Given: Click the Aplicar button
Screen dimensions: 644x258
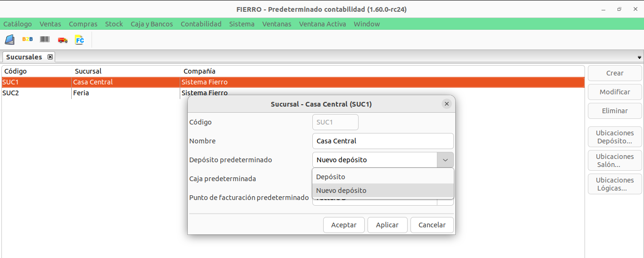Looking at the screenshot, I should point(387,225).
